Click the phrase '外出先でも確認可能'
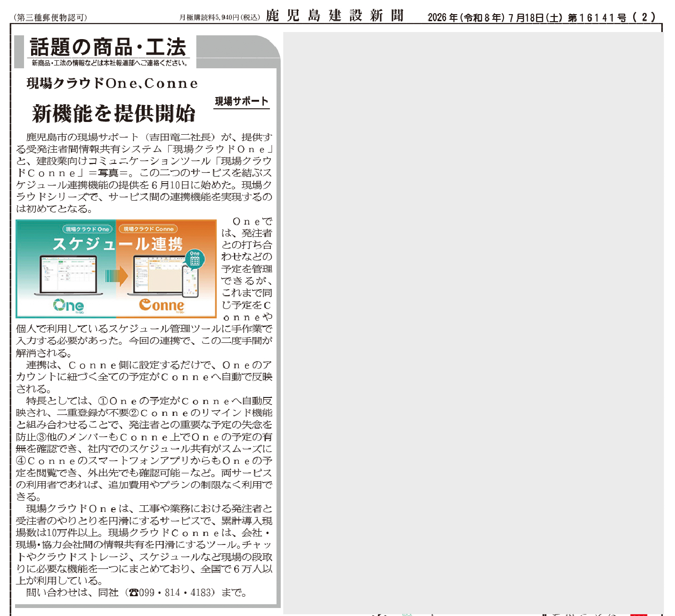The image size is (675, 616). tap(134, 473)
